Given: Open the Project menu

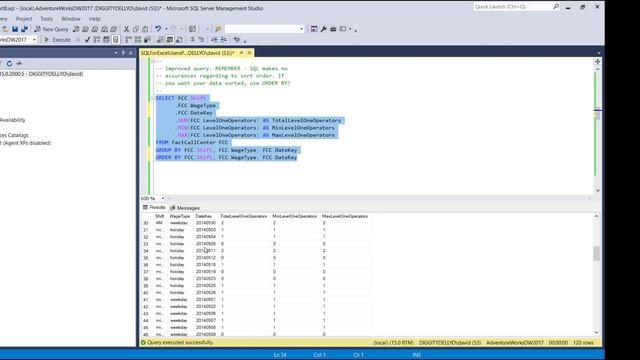Looking at the screenshot, I should [24, 19].
